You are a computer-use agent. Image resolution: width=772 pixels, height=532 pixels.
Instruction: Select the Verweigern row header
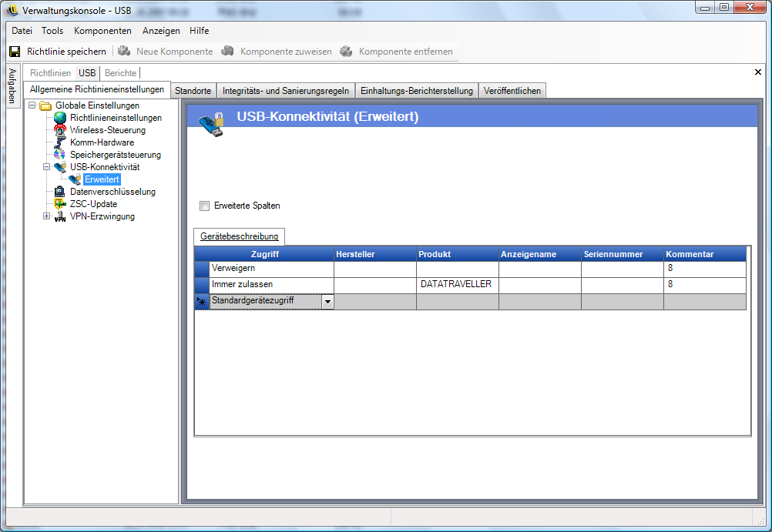coord(202,269)
